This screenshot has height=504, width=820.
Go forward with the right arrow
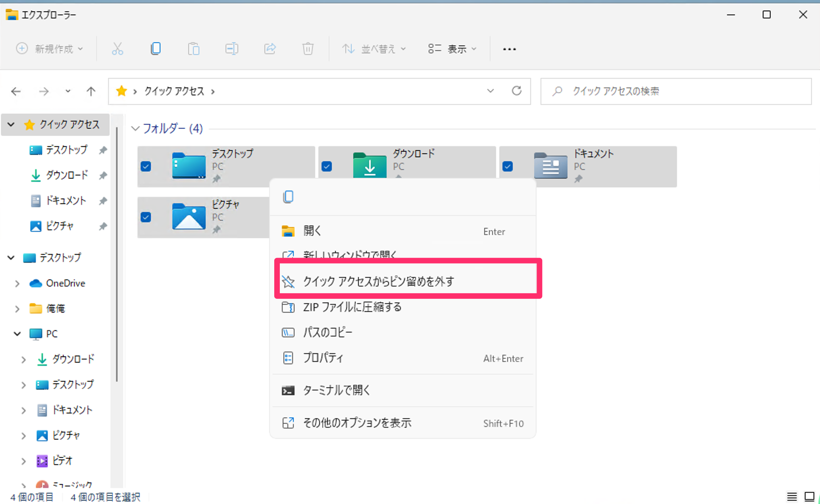tap(44, 92)
